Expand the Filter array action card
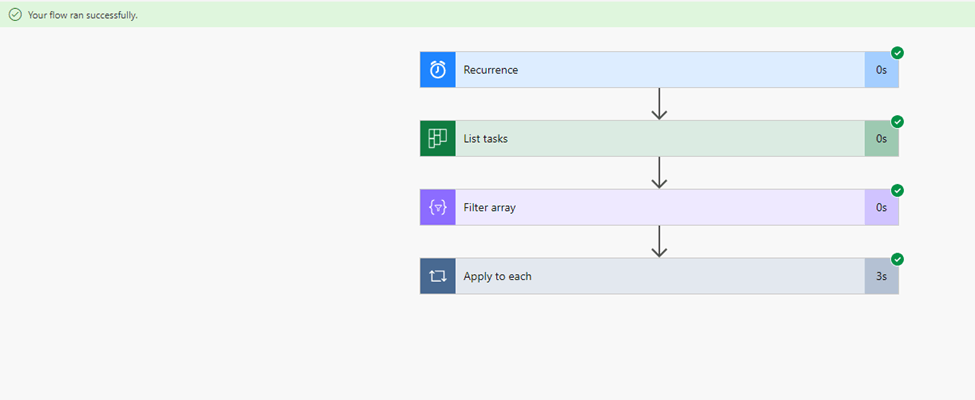This screenshot has height=400, width=975. (660, 208)
